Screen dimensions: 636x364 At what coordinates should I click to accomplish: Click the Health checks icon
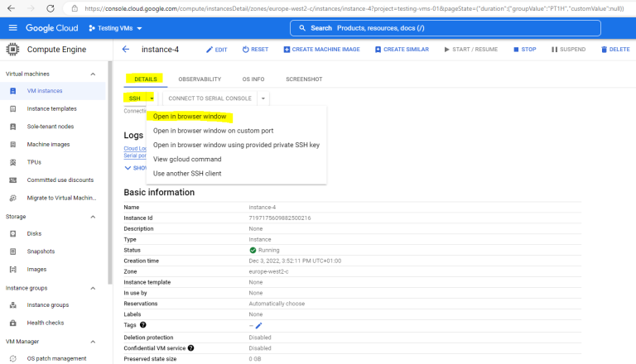(13, 323)
